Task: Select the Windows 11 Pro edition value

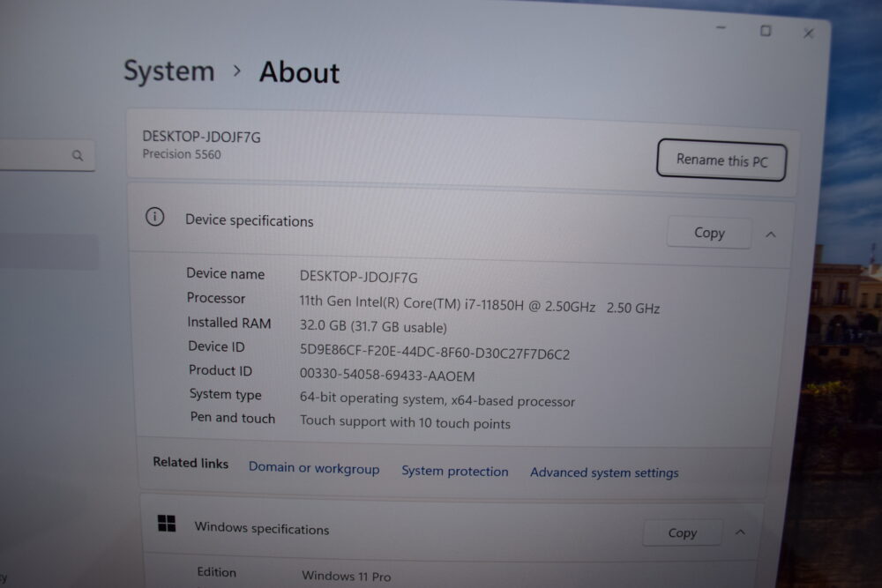Action: point(347,577)
